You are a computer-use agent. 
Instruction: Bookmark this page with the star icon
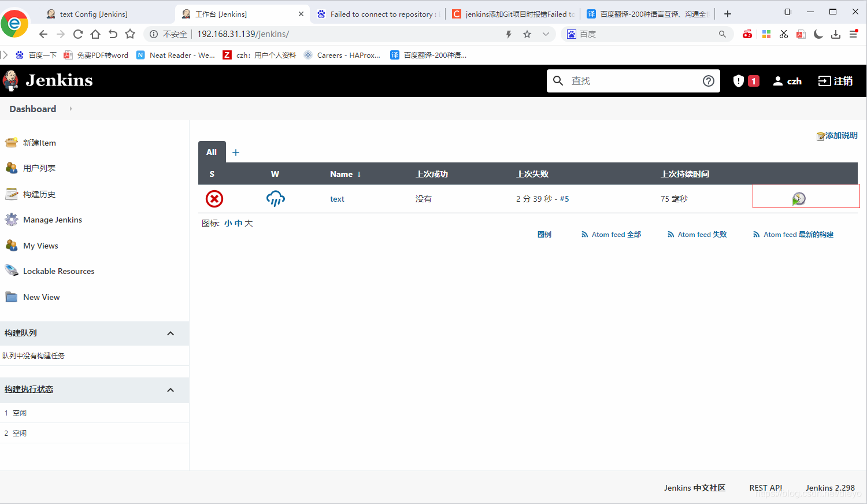click(527, 34)
